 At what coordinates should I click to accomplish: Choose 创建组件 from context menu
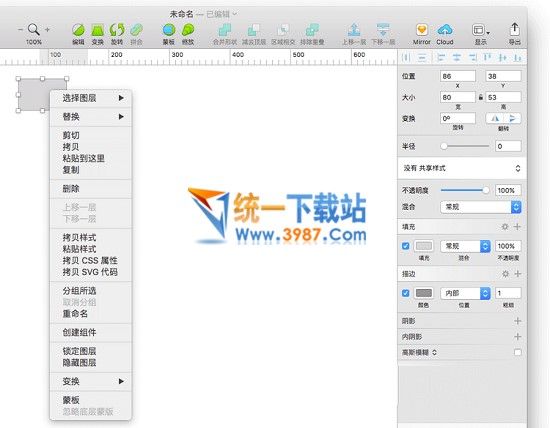(x=79, y=332)
